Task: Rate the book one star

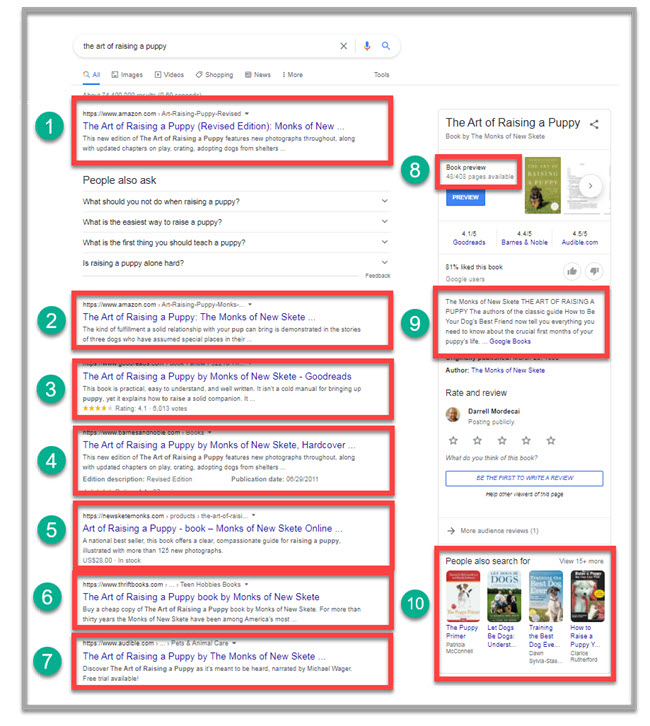Action: [453, 440]
